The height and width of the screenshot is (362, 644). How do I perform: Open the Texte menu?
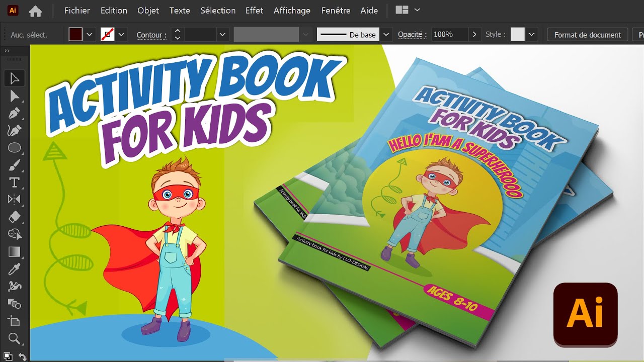point(180,10)
